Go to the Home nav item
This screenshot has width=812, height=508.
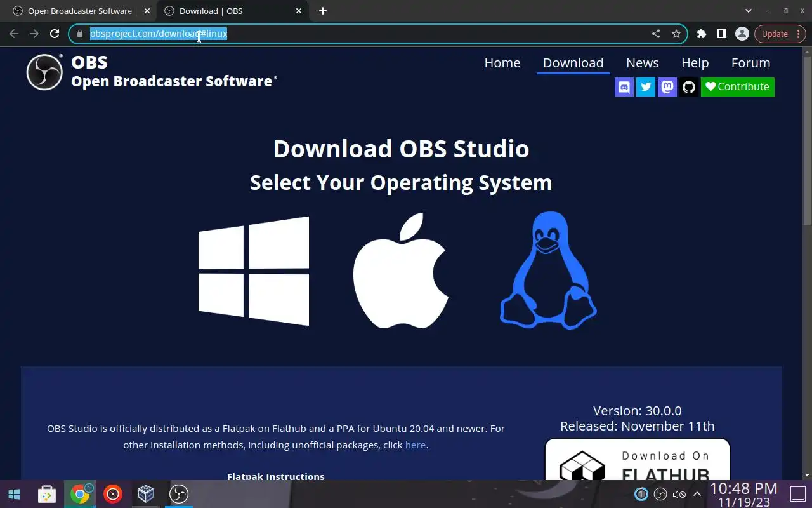click(502, 63)
